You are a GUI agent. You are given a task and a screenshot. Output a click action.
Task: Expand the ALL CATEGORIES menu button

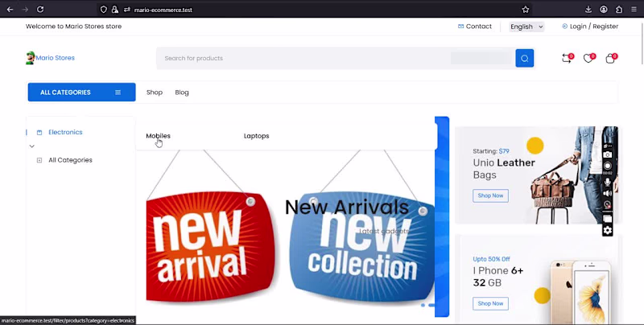tap(82, 92)
